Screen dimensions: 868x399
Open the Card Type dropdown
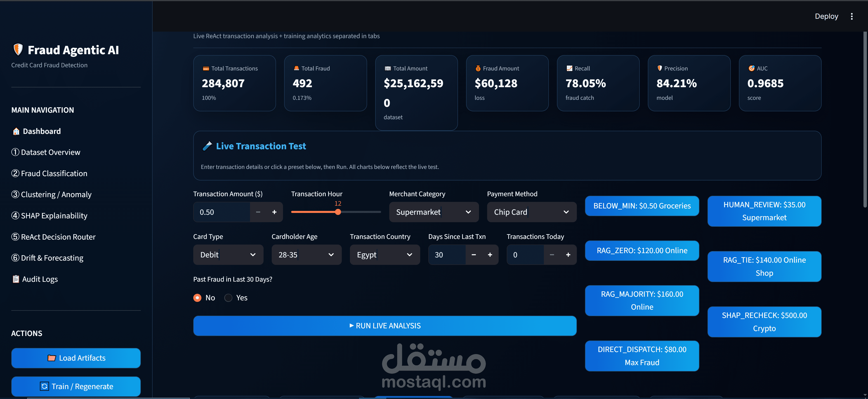coord(228,255)
